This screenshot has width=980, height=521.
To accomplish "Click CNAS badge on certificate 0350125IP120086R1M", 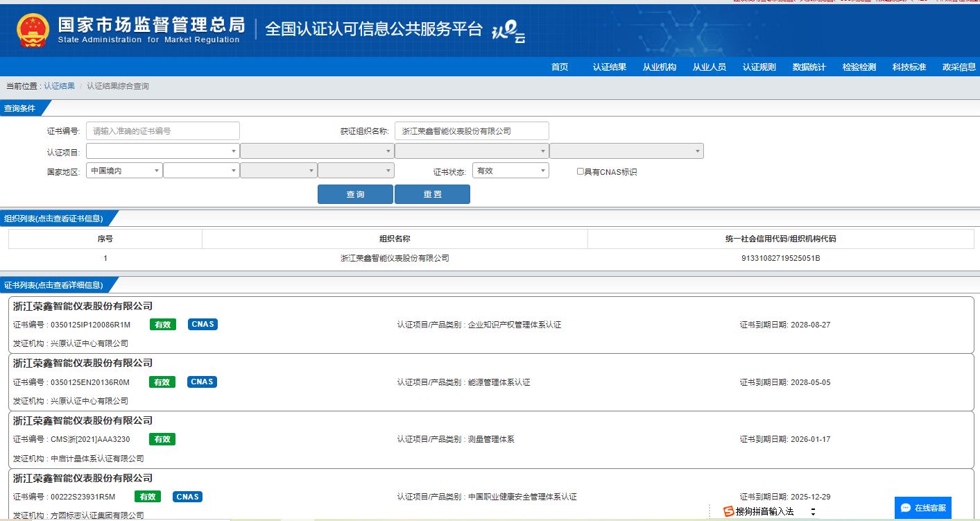I will click(203, 324).
